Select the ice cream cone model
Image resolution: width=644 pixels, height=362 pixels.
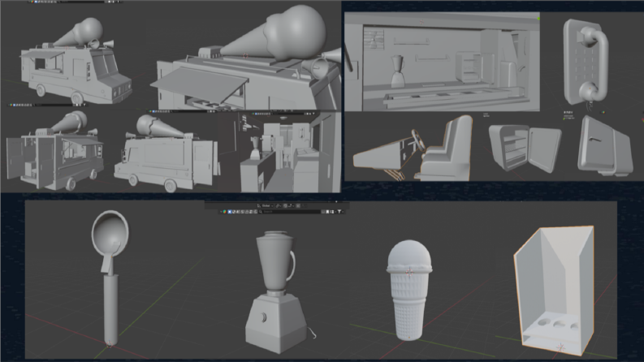click(x=409, y=291)
